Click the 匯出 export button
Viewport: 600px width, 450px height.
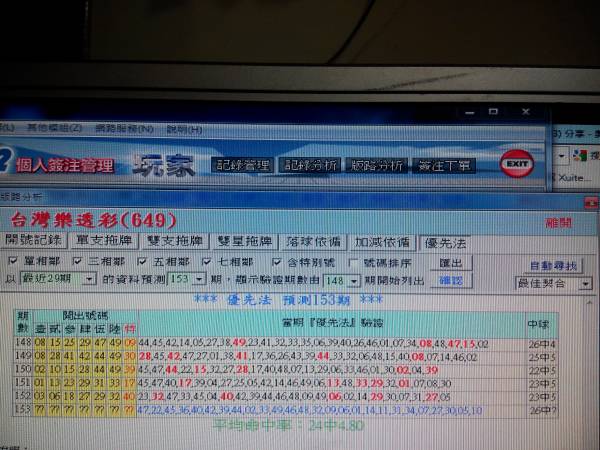coord(451,263)
